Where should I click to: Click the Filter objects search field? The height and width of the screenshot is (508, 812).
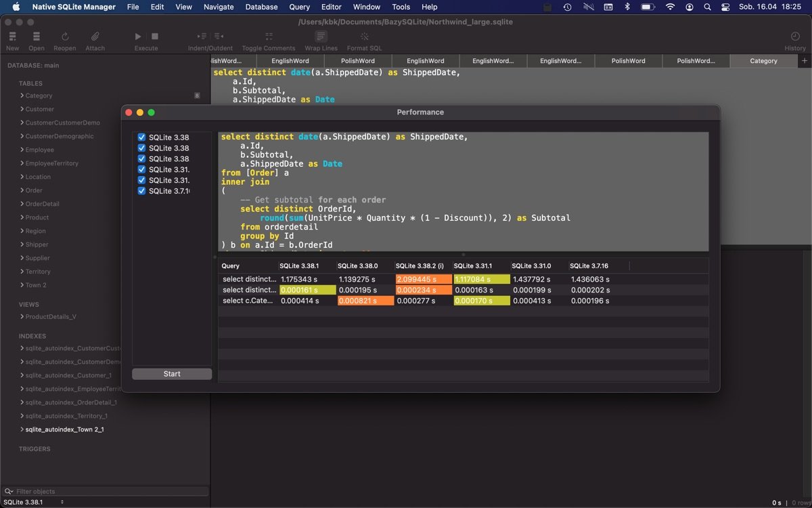pos(105,490)
